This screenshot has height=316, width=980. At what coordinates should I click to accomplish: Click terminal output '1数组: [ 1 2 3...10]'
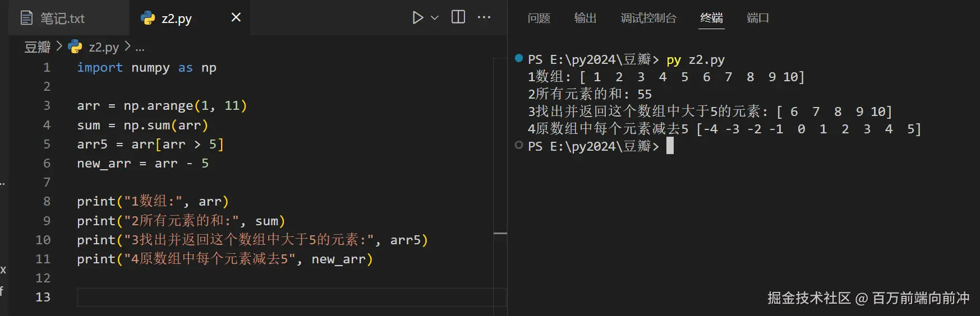point(666,77)
